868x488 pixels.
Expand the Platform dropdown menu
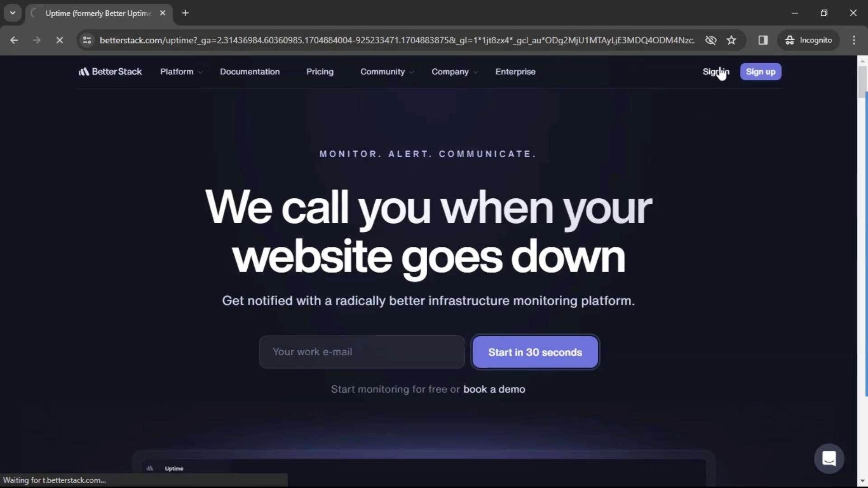click(x=181, y=71)
